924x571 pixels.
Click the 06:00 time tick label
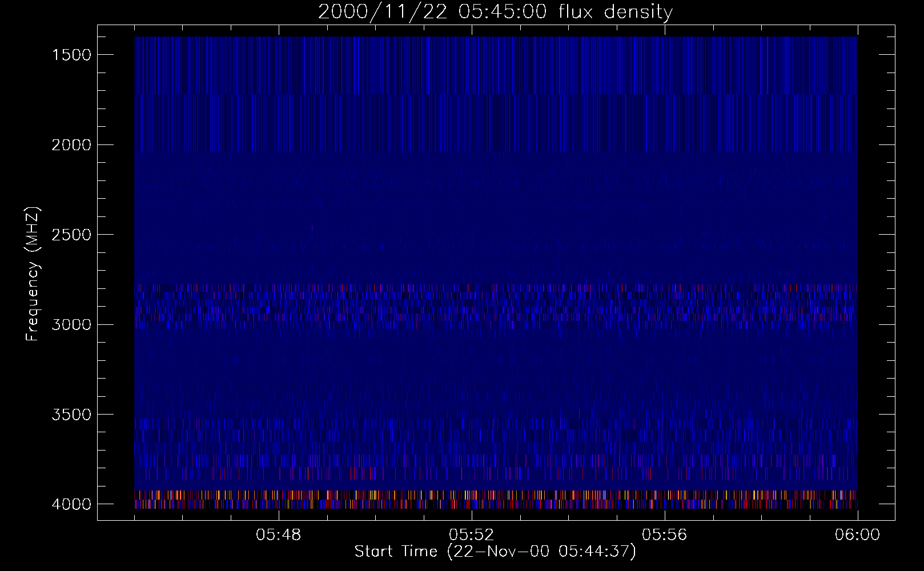tap(857, 535)
